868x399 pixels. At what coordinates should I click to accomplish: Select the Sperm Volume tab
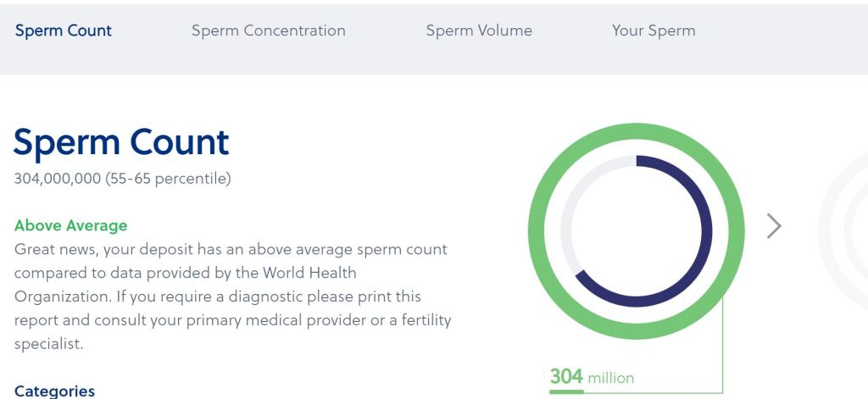pyautogui.click(x=479, y=30)
